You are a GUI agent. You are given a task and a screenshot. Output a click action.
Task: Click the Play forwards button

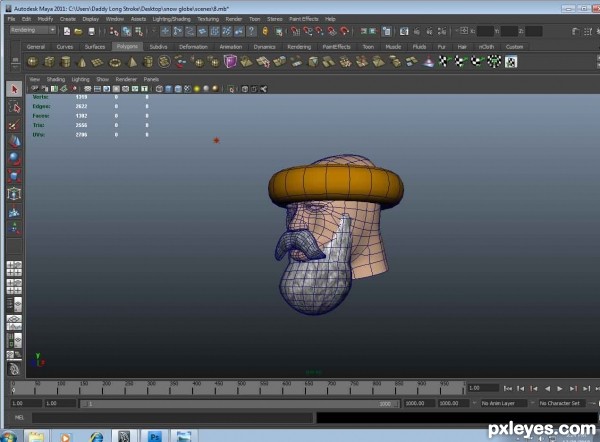pos(559,388)
